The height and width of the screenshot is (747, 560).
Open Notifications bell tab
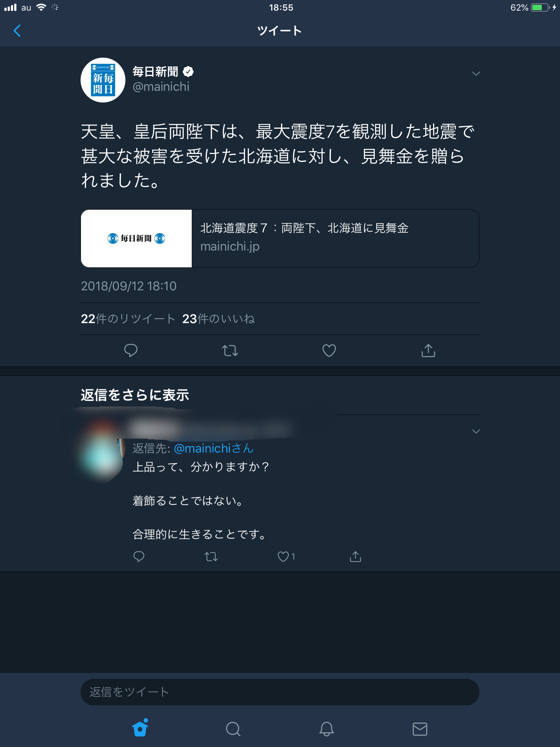[327, 729]
